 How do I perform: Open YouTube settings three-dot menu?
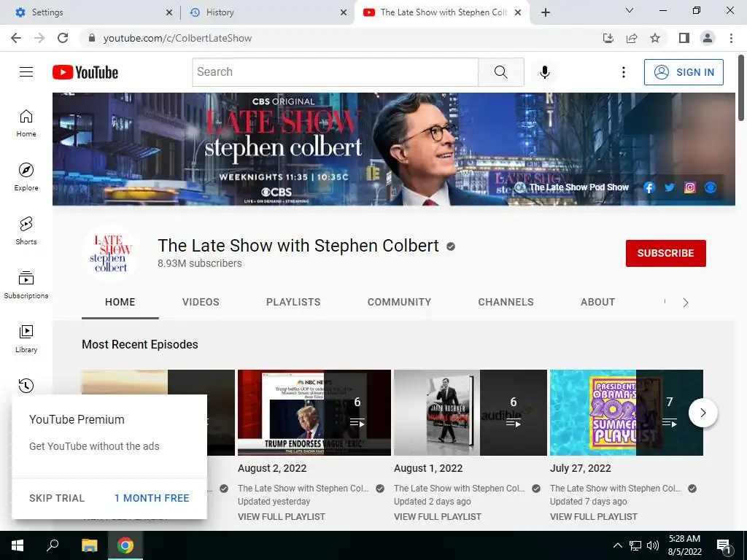(623, 72)
